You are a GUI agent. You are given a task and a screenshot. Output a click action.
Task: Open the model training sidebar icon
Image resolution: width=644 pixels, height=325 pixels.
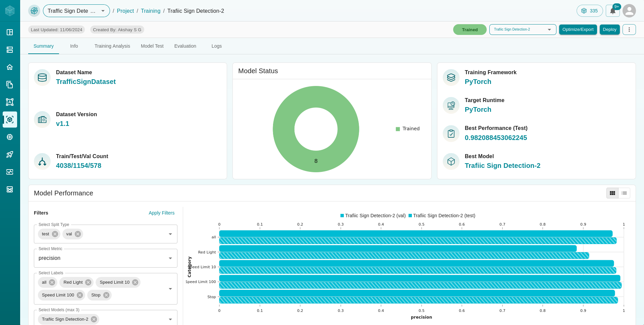tap(10, 120)
